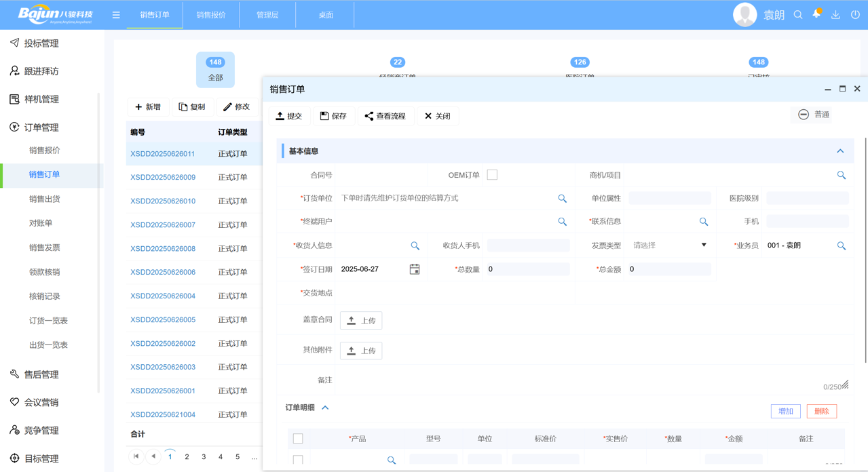Image resolution: width=868 pixels, height=472 pixels.
Task: Select all rows in 订单明细 header checkbox
Action: [298, 438]
